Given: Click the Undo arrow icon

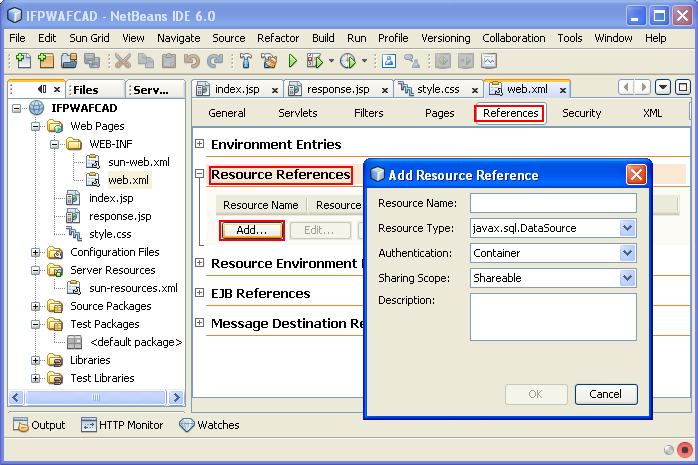Looking at the screenshot, I should (x=192, y=61).
